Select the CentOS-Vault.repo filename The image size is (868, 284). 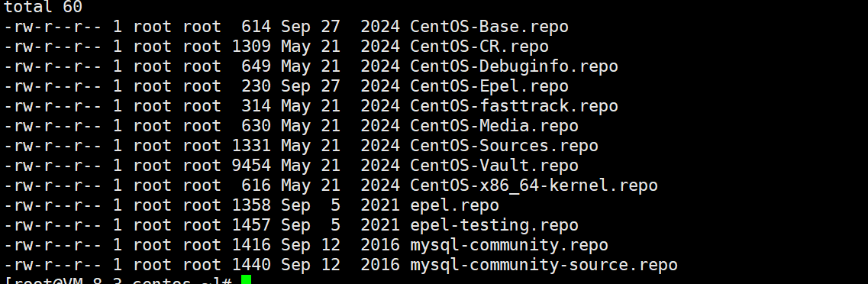[x=495, y=166]
